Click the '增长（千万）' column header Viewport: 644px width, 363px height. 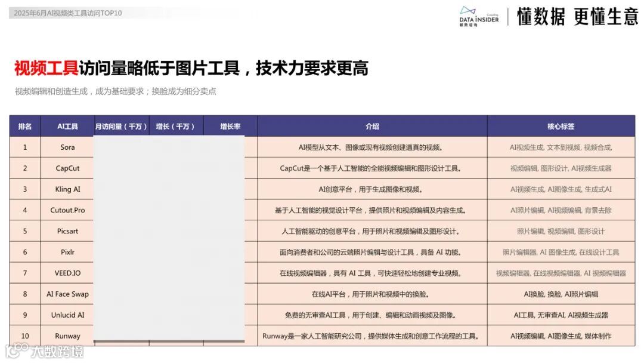click(175, 126)
